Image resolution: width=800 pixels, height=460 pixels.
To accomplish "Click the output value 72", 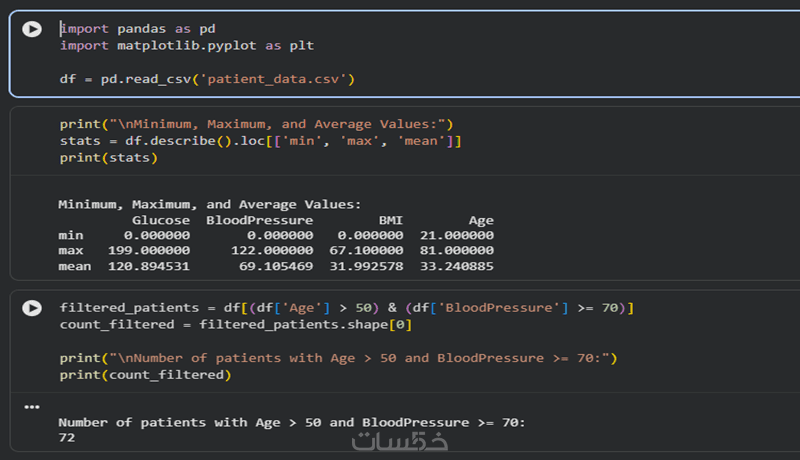I will coord(66,438).
